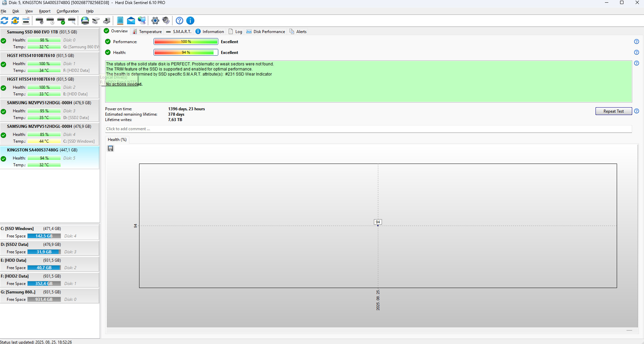Switch to the Disk Performance tab
Screen dimensions: 644x344
[x=265, y=32]
